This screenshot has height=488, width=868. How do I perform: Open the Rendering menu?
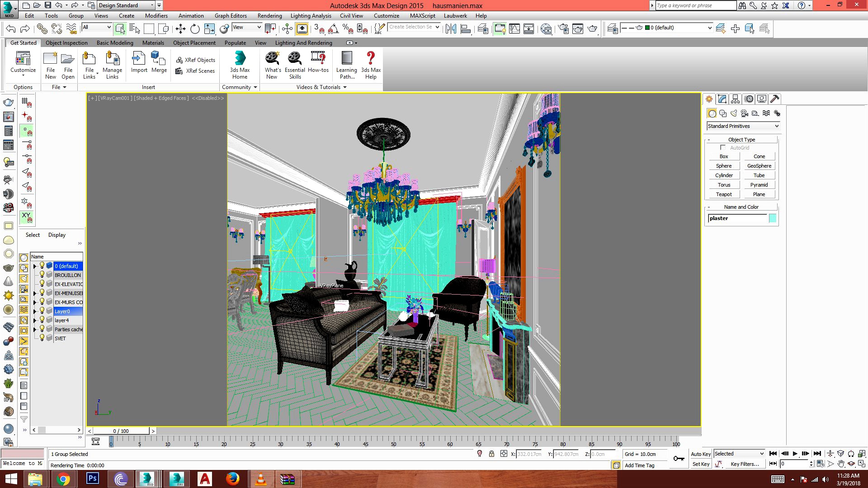[x=269, y=16]
